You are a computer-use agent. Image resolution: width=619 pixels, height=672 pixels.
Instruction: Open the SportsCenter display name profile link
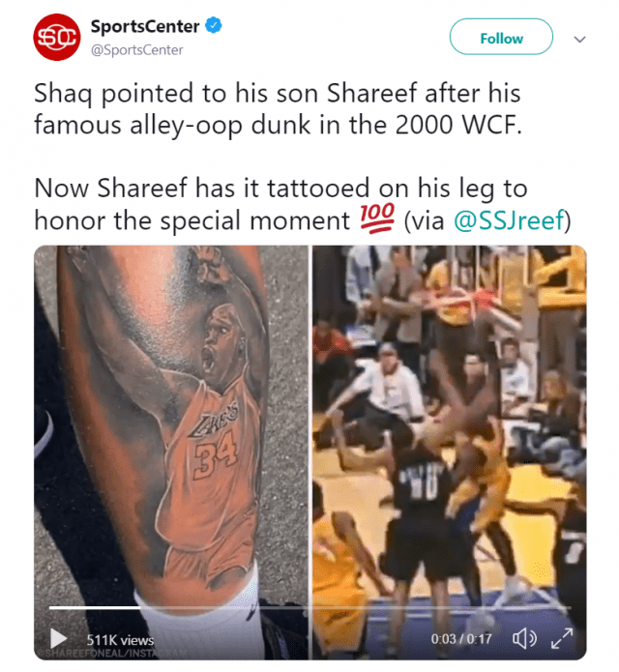coord(145,26)
